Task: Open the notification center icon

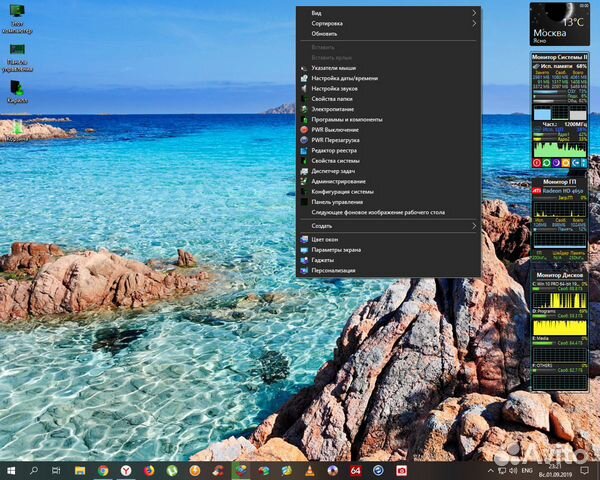Action: click(584, 470)
